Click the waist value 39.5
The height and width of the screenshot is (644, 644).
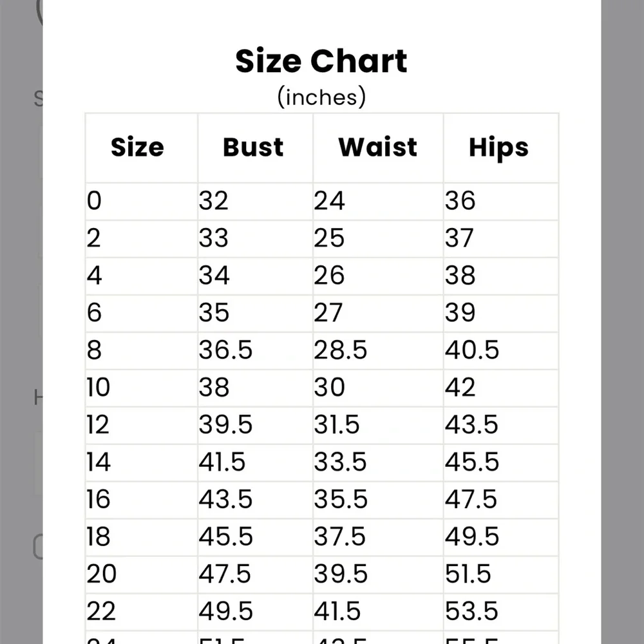(x=341, y=574)
